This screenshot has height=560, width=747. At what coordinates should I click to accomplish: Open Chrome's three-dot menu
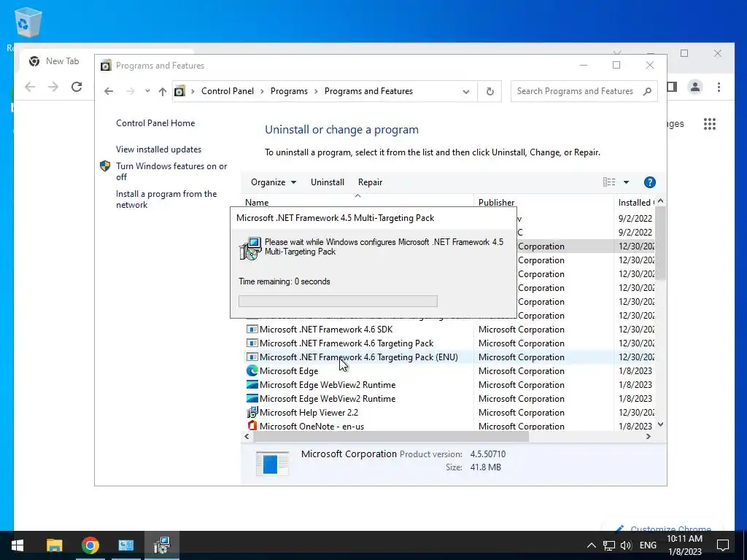tap(719, 87)
